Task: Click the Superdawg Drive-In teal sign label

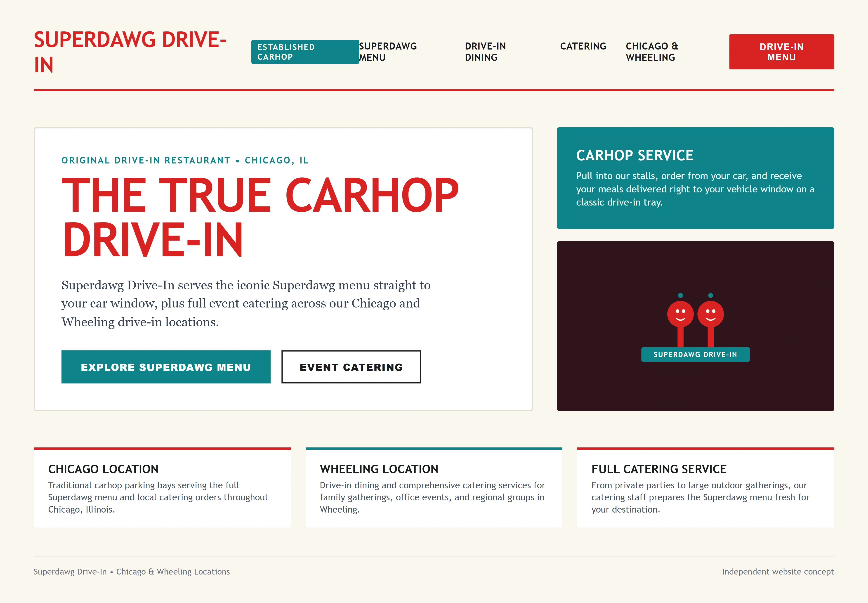Action: (695, 354)
